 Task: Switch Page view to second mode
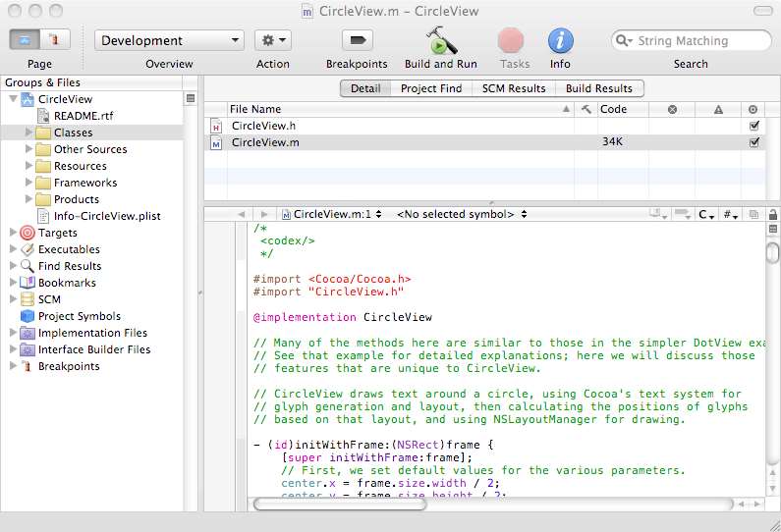[x=55, y=40]
